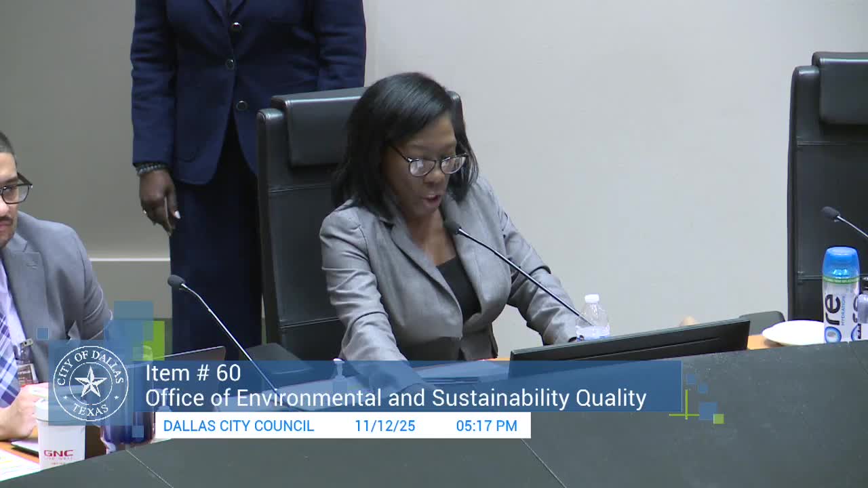Click "Office of Environmental and Sustainability Quality" title
Viewport: 868px width, 488px height.
[x=395, y=399]
